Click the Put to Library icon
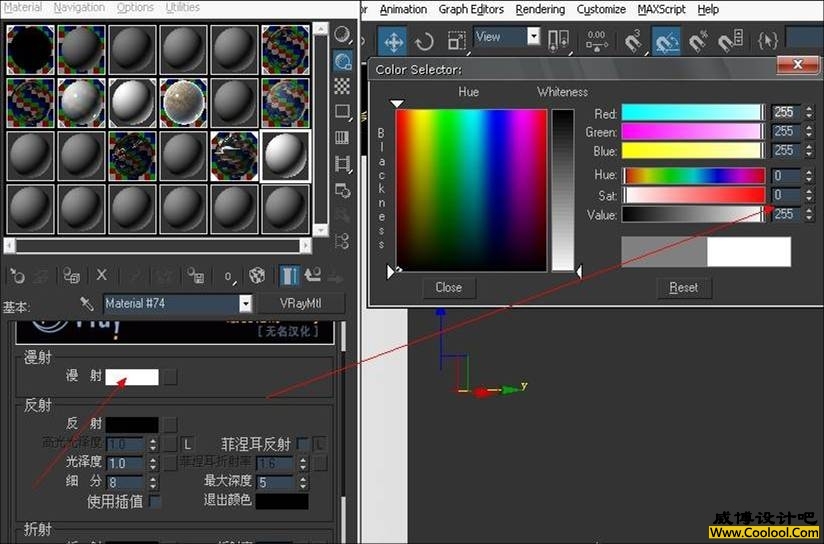This screenshot has height=544, width=824. click(x=196, y=275)
